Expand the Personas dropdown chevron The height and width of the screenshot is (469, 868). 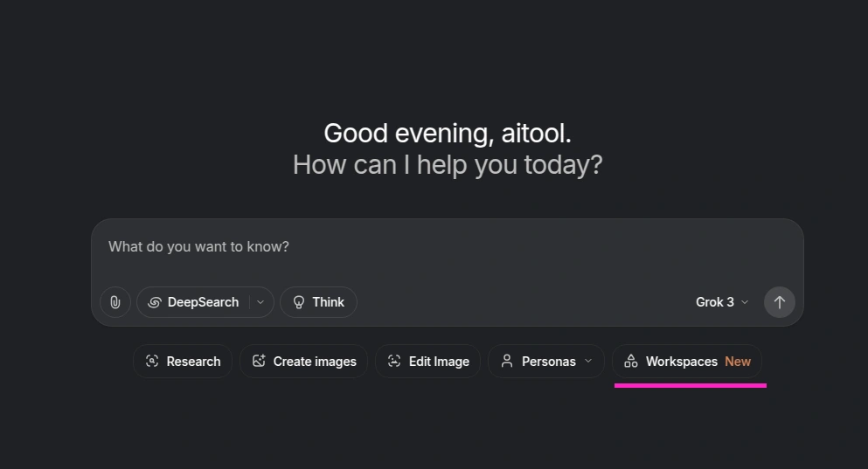point(588,362)
